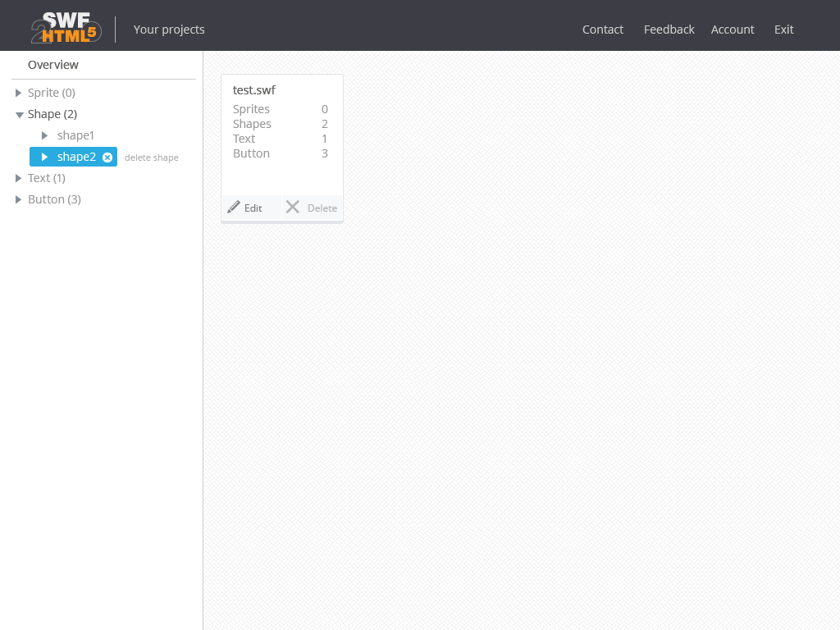Expand the Button (3) tree arrow

click(x=18, y=200)
